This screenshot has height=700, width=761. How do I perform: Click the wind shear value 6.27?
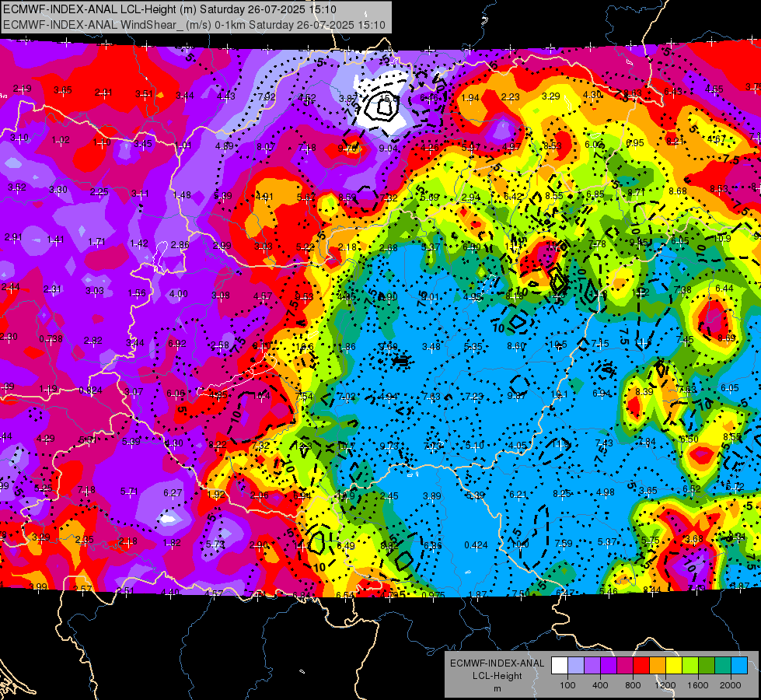coord(173,492)
